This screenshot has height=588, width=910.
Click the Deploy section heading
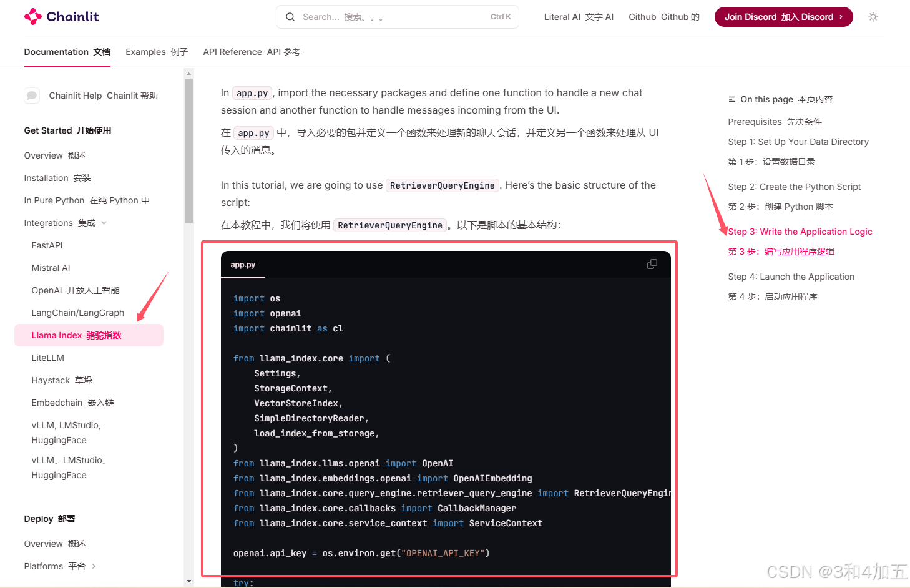tap(49, 519)
